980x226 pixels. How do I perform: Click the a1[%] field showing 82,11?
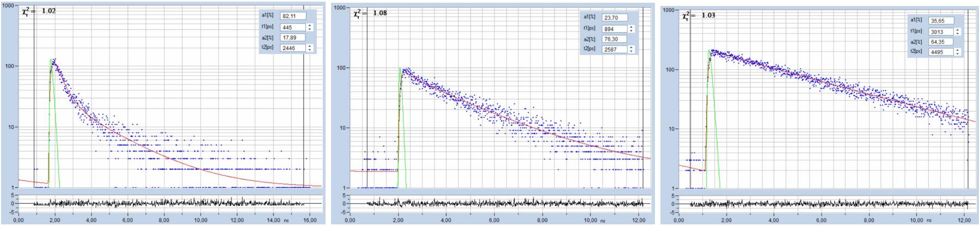coord(292,16)
